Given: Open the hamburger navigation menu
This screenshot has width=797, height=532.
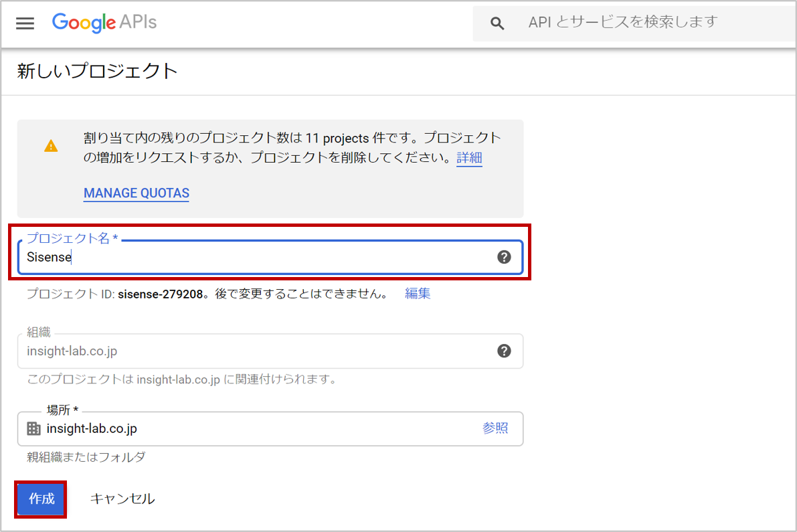Looking at the screenshot, I should click(25, 23).
